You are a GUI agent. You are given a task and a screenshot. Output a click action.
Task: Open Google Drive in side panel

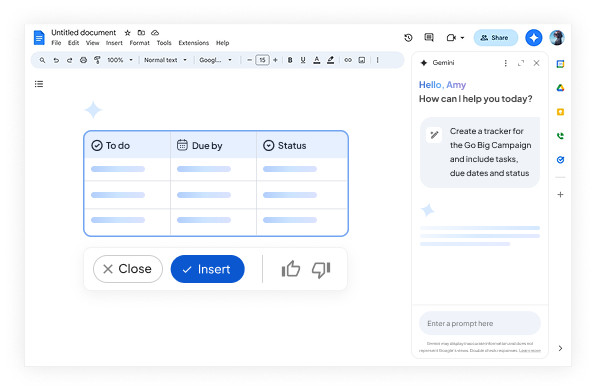560,88
